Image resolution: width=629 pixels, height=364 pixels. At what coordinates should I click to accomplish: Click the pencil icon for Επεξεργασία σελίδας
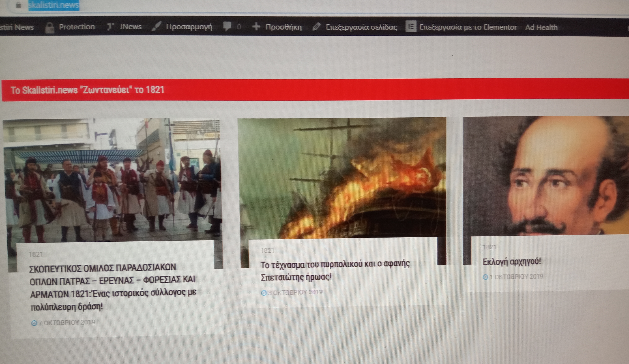[x=316, y=27]
